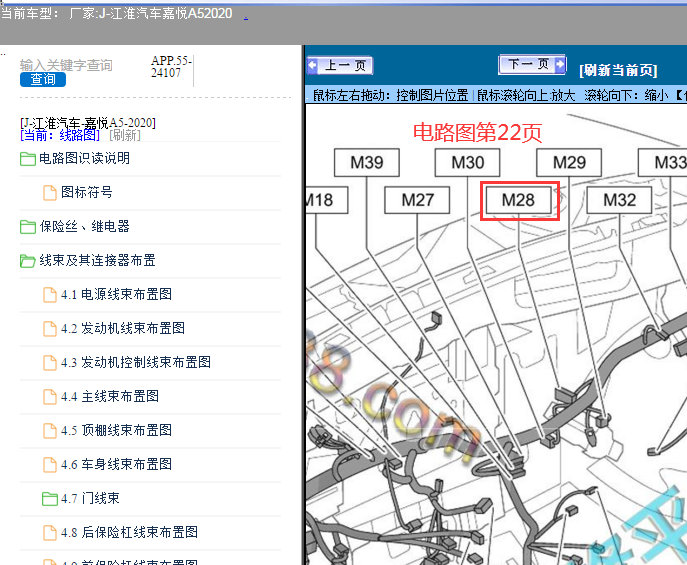Click the page icon for 4.1 电源线束布置图
The height and width of the screenshot is (565, 687).
click(50, 295)
